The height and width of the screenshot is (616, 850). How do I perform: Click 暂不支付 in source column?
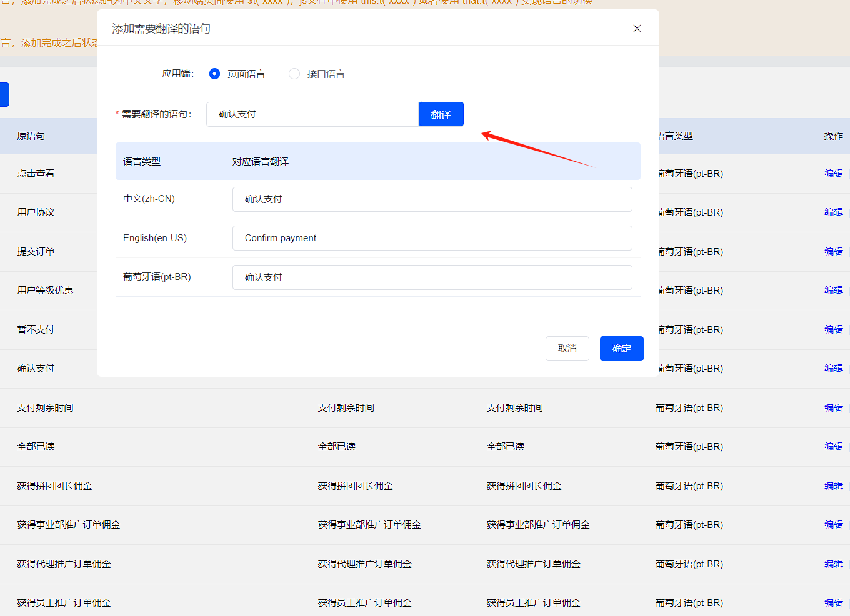(x=36, y=330)
